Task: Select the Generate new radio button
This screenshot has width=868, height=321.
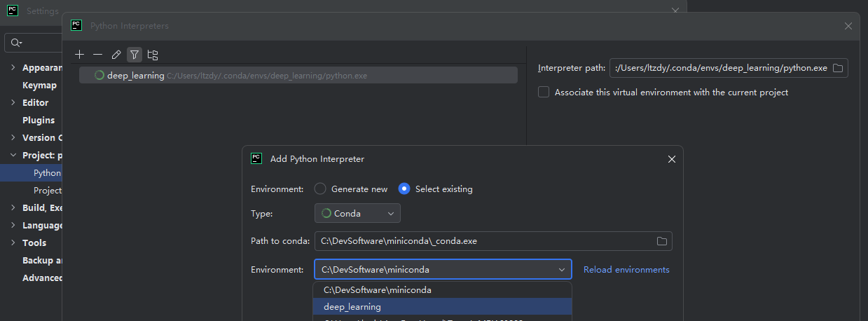Action: point(320,189)
